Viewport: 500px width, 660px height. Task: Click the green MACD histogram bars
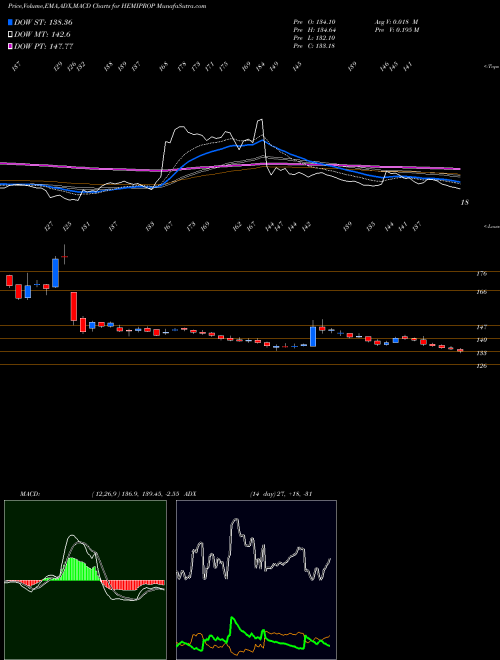click(78, 570)
